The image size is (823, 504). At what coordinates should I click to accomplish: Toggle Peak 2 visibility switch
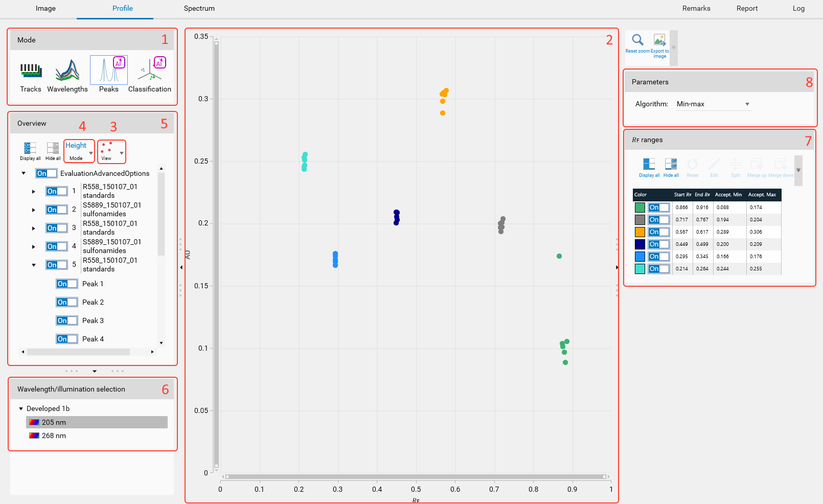click(x=67, y=302)
